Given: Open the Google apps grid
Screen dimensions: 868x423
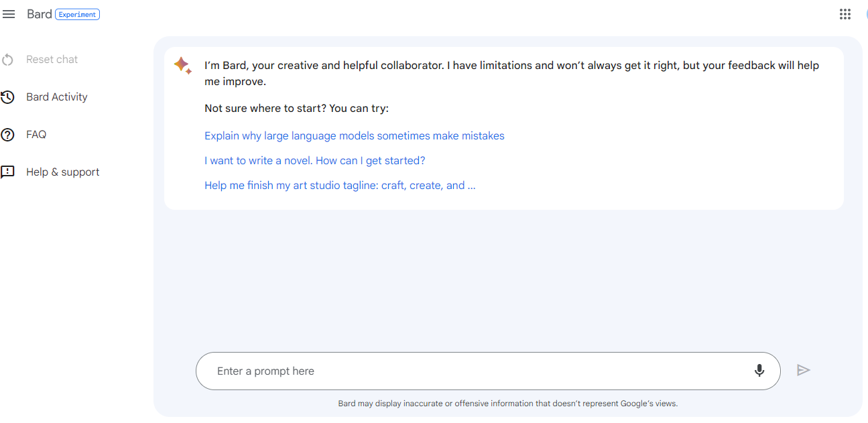Looking at the screenshot, I should 845,13.
